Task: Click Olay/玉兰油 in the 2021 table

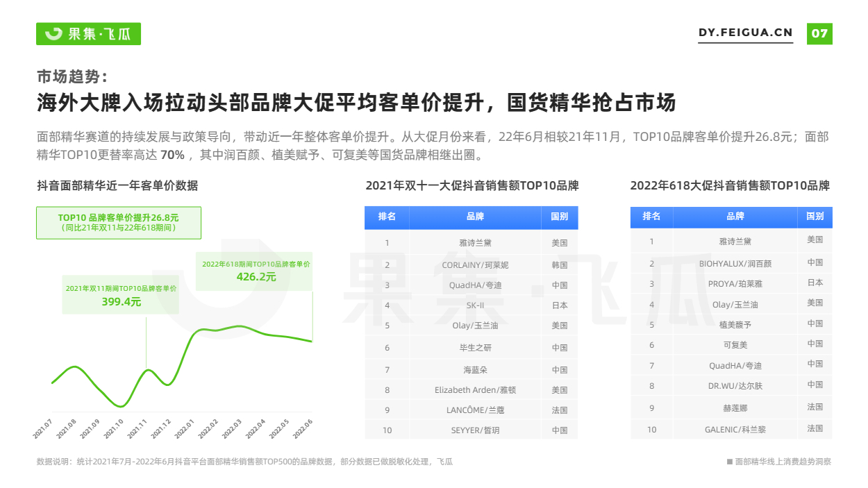Action: tap(475, 326)
